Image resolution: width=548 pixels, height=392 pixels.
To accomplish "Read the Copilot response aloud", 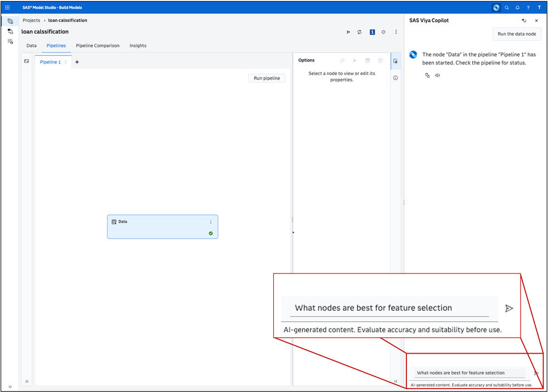I will click(437, 75).
